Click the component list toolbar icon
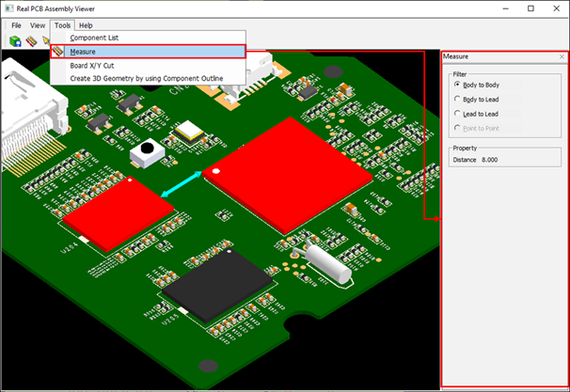570x392 pixels. (x=16, y=40)
